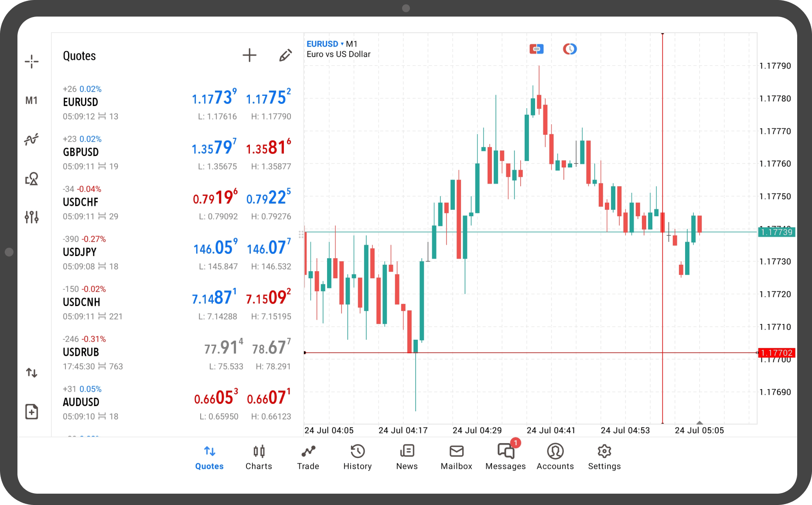This screenshot has height=505, width=812.
Task: Select the USDRUB quote row
Action: [x=177, y=353]
